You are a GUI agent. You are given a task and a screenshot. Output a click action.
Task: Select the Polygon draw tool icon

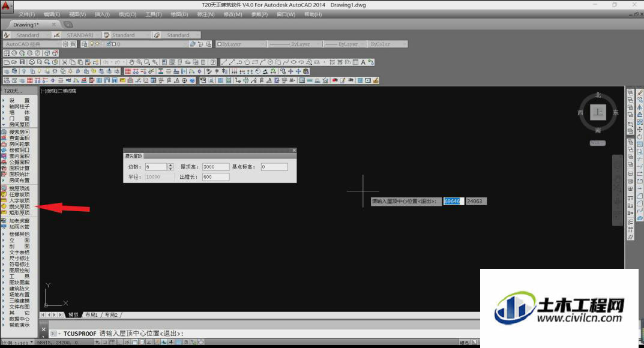click(247, 62)
